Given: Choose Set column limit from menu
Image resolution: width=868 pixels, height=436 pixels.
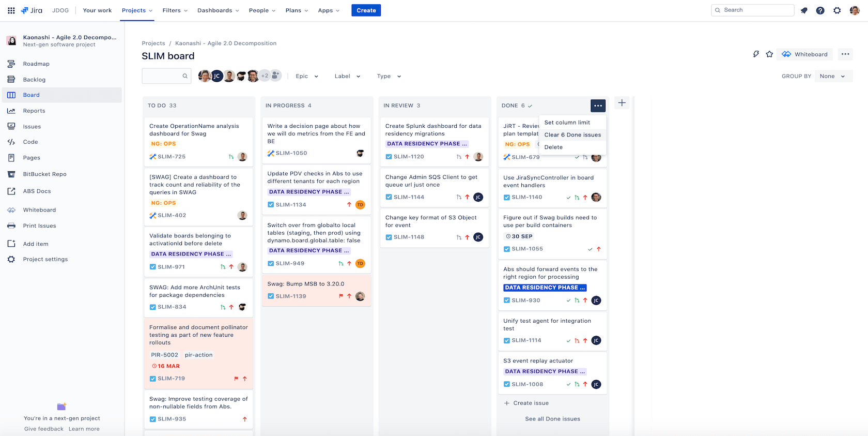Looking at the screenshot, I should pos(567,123).
